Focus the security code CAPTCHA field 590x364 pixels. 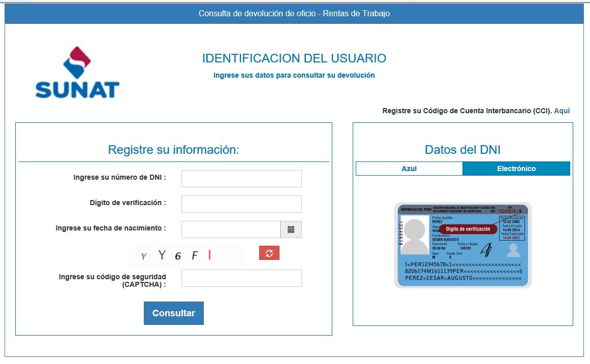[x=241, y=278]
